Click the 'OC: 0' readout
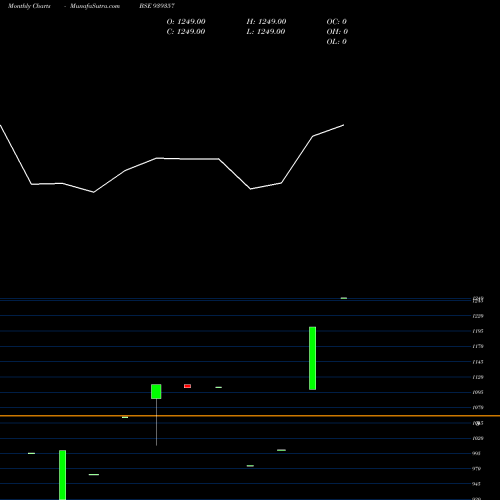 pyautogui.click(x=336, y=22)
